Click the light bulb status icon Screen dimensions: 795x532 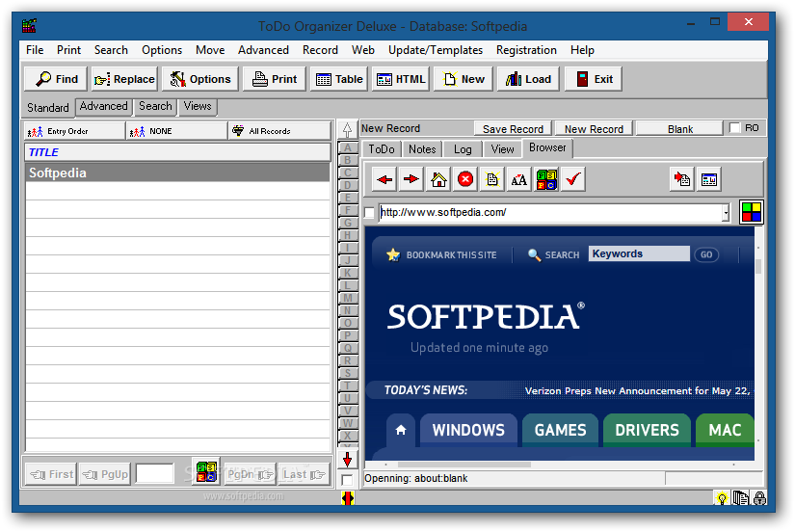coord(721,498)
